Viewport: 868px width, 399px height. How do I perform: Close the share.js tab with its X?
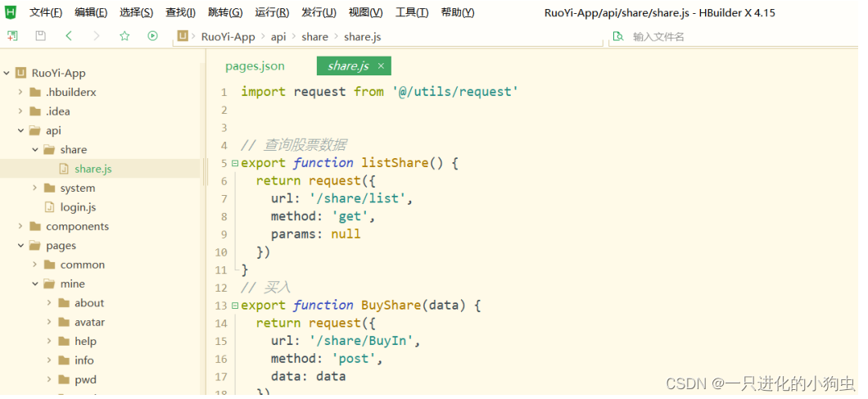coord(381,66)
